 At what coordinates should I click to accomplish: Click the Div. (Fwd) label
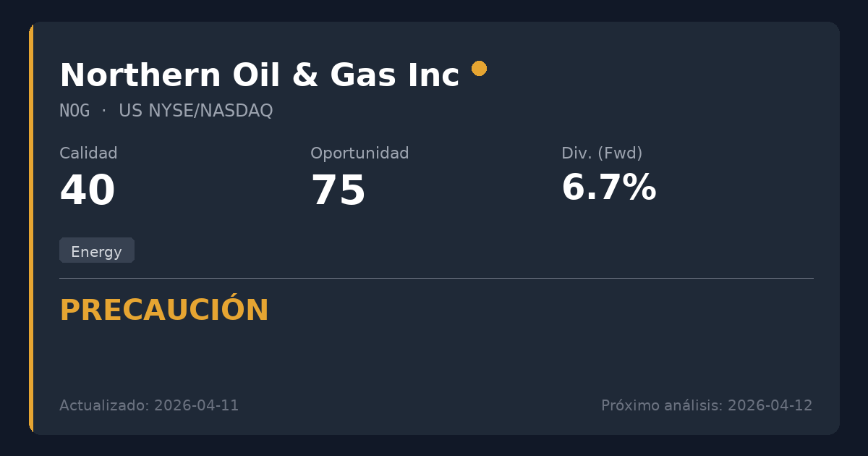pos(602,153)
